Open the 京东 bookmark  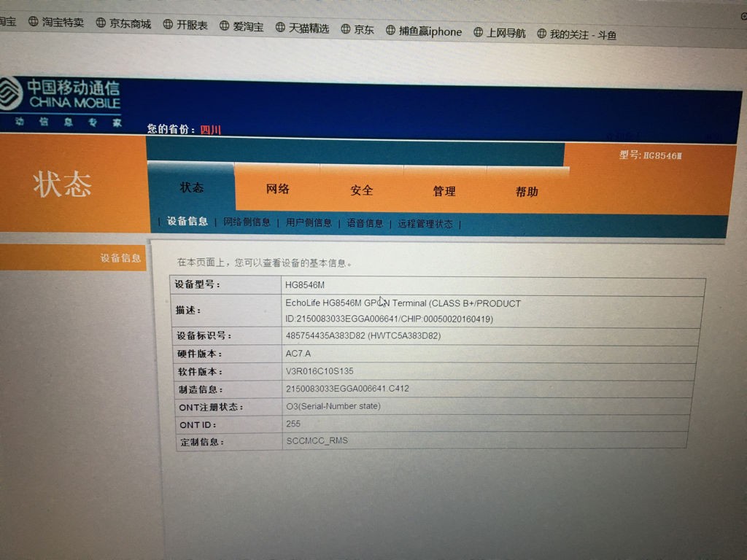tap(357, 29)
